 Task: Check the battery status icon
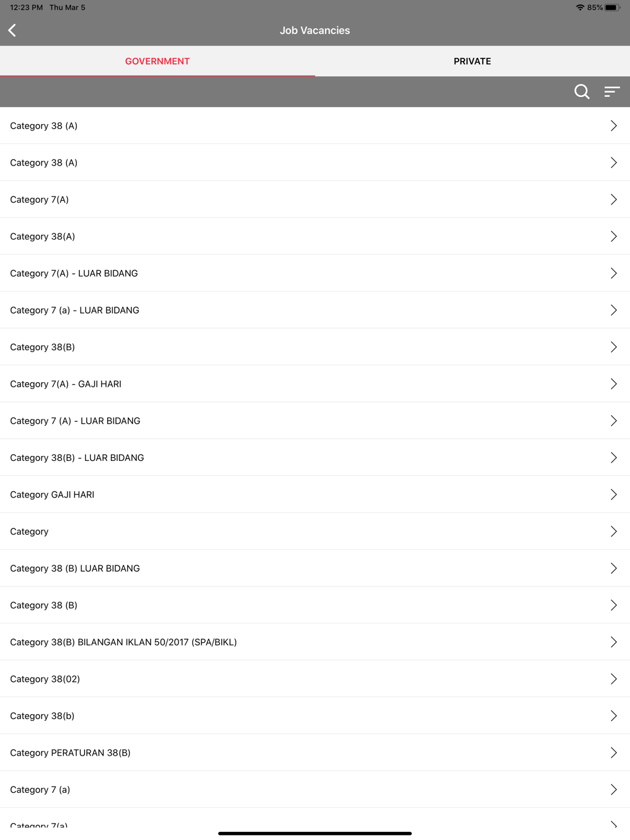pyautogui.click(x=612, y=8)
